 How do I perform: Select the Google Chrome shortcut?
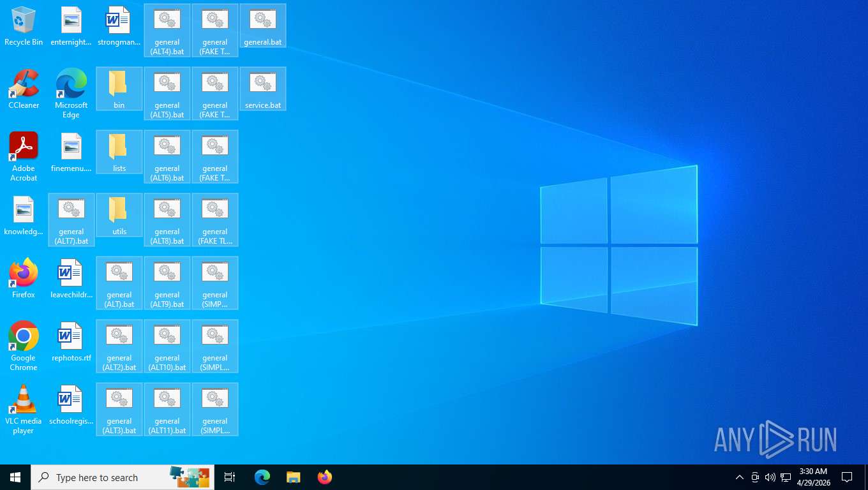pos(24,346)
